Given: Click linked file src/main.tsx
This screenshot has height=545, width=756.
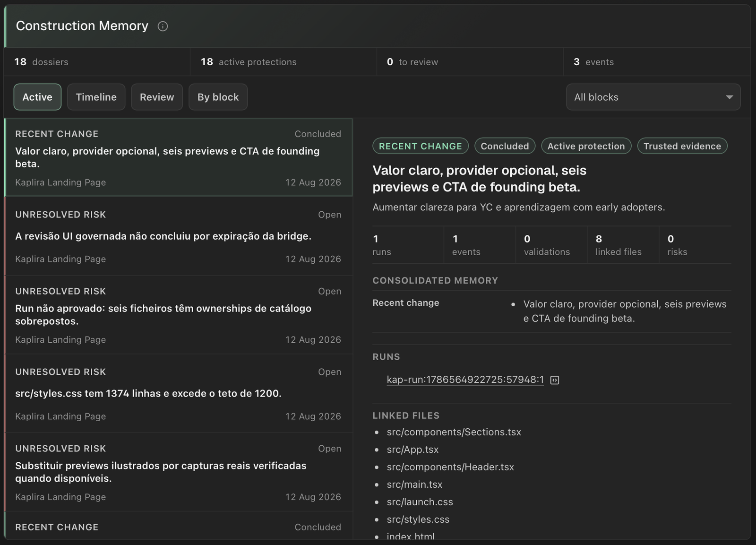Looking at the screenshot, I should (414, 484).
